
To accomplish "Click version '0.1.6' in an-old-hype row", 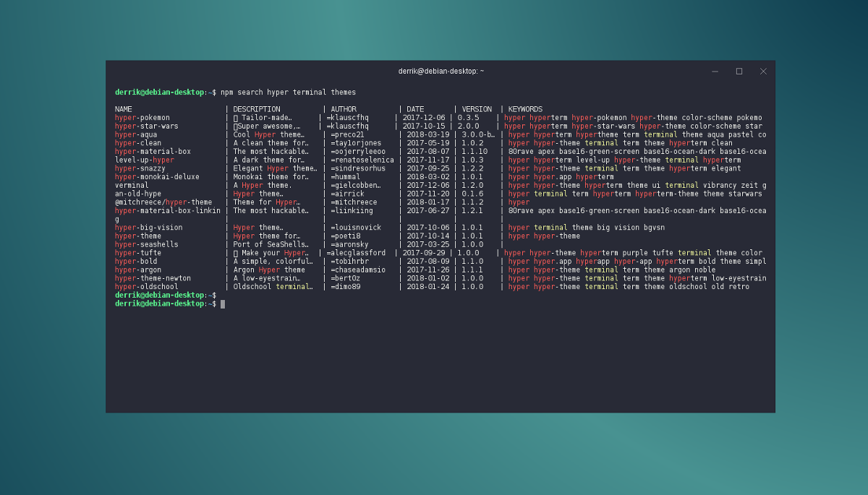I will [472, 194].
